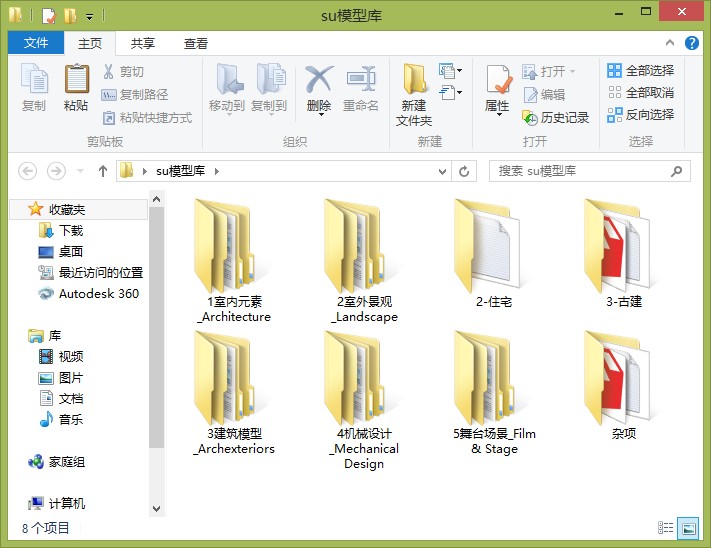Screen dimensions: 711x548
Task: Click the Help question mark icon
Action: tap(692, 43)
